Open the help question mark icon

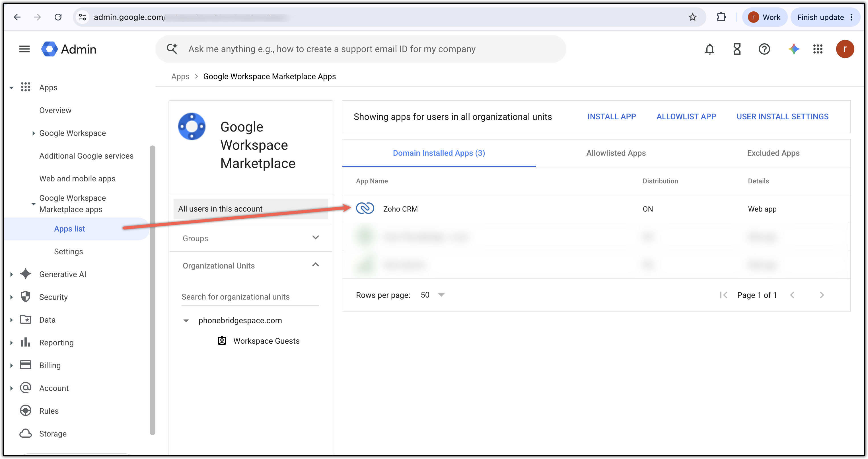(x=764, y=49)
